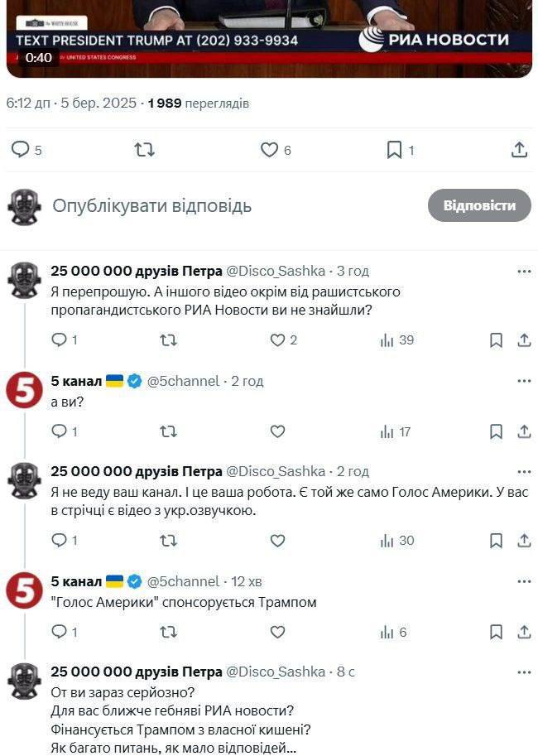Share the reply mentioning укр.озвучкою
Image resolution: width=538 pixels, height=756 pixels.
(x=523, y=541)
